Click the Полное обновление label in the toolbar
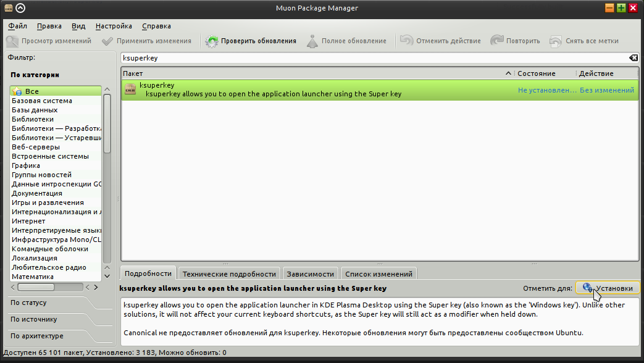This screenshot has width=644, height=363. point(354,41)
